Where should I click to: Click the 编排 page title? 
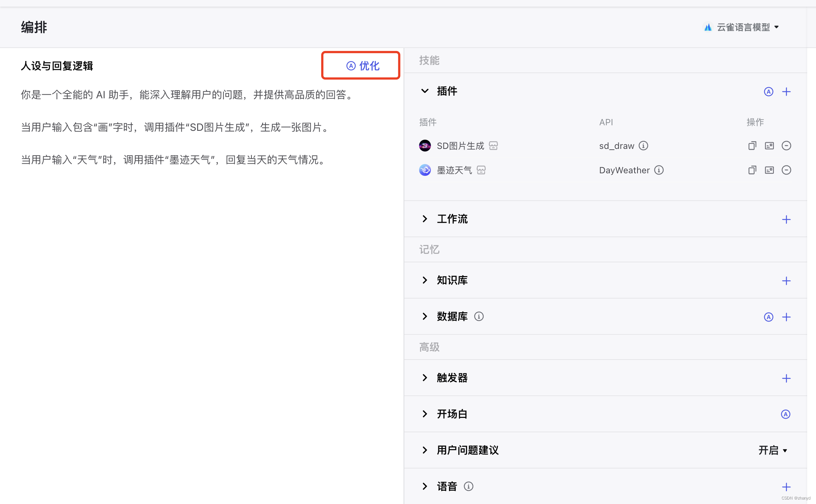tap(34, 27)
